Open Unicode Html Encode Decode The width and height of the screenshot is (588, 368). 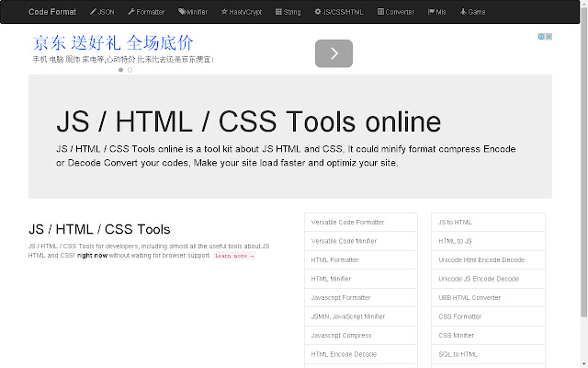(x=488, y=259)
